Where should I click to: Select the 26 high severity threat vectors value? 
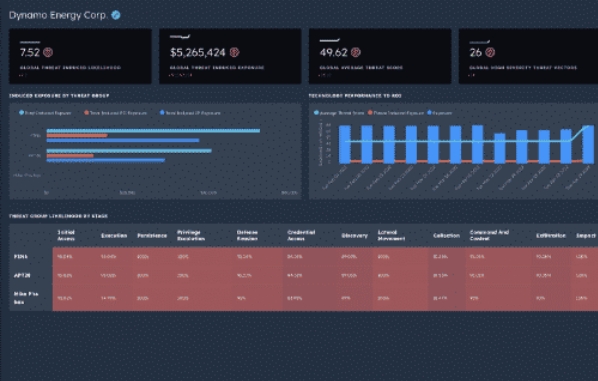tap(476, 52)
